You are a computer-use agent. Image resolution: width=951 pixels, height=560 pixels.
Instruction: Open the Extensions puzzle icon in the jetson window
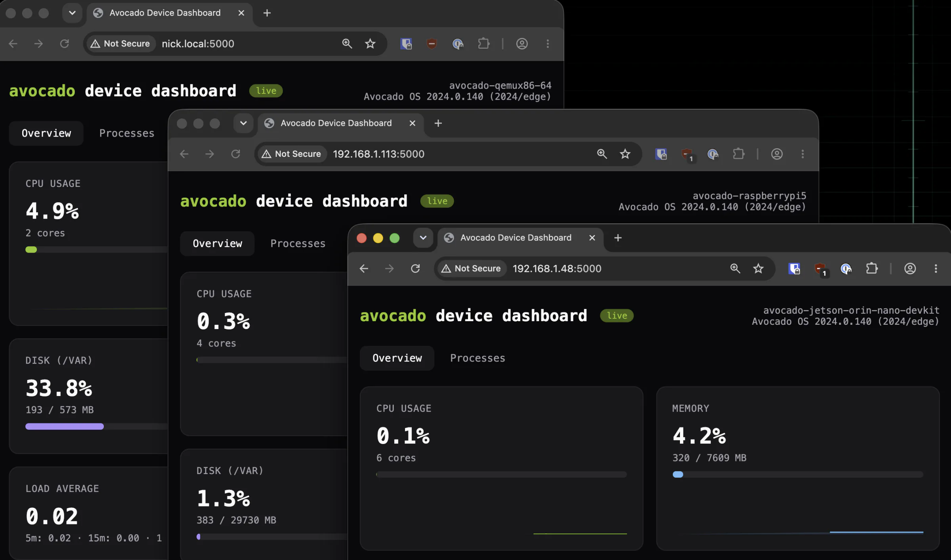(872, 269)
